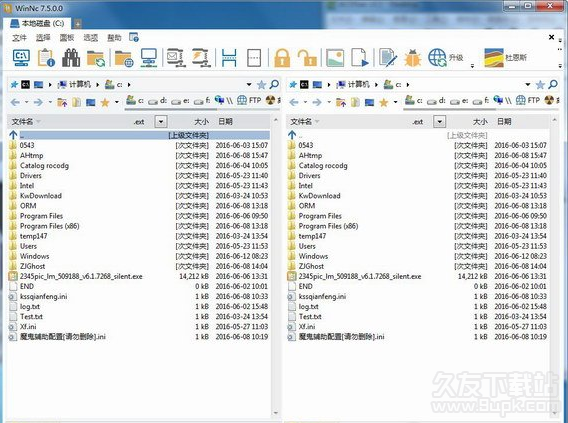Image resolution: width=568 pixels, height=423 pixels.
Task: Switch right panel to c: drive button
Action: coord(414,100)
